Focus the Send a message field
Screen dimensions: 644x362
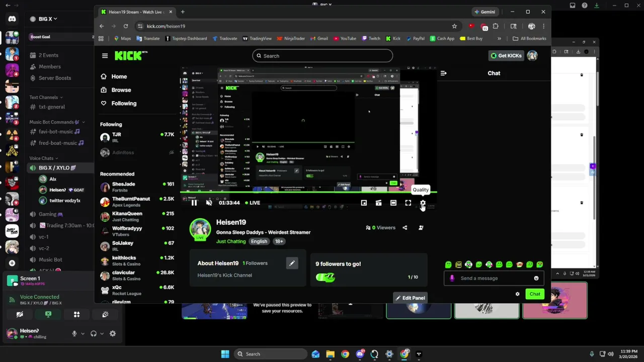pyautogui.click(x=493, y=278)
